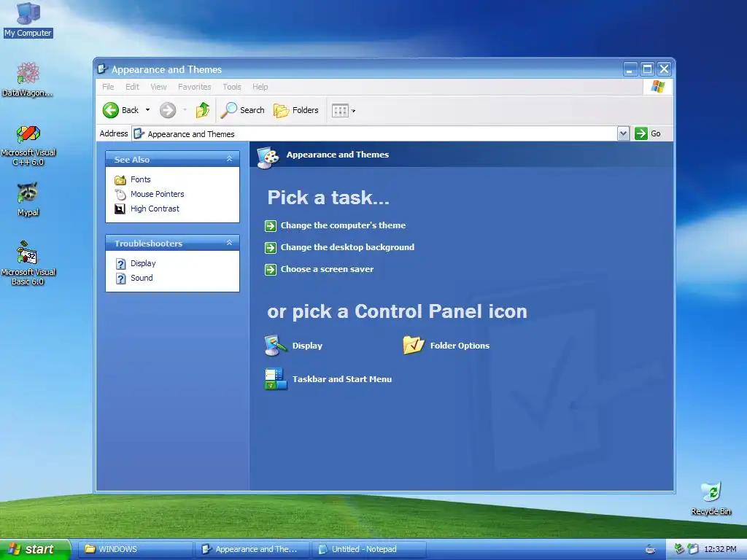The width and height of the screenshot is (747, 560).
Task: Click the Forward arrow icon
Action: [x=168, y=110]
